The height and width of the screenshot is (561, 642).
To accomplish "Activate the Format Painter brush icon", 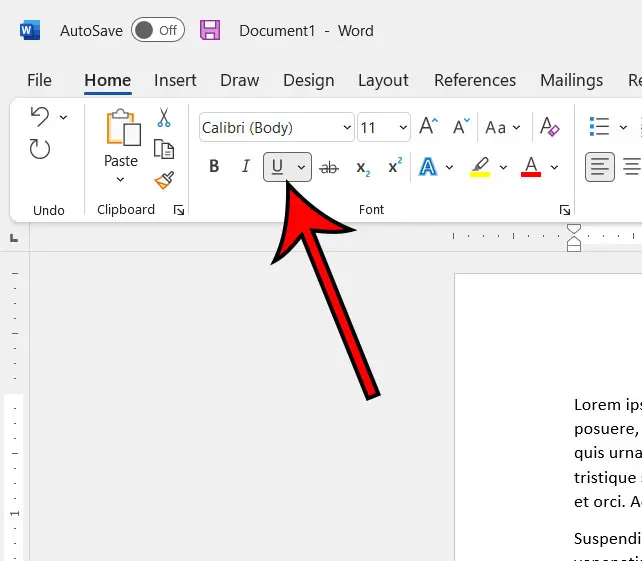I will click(164, 180).
